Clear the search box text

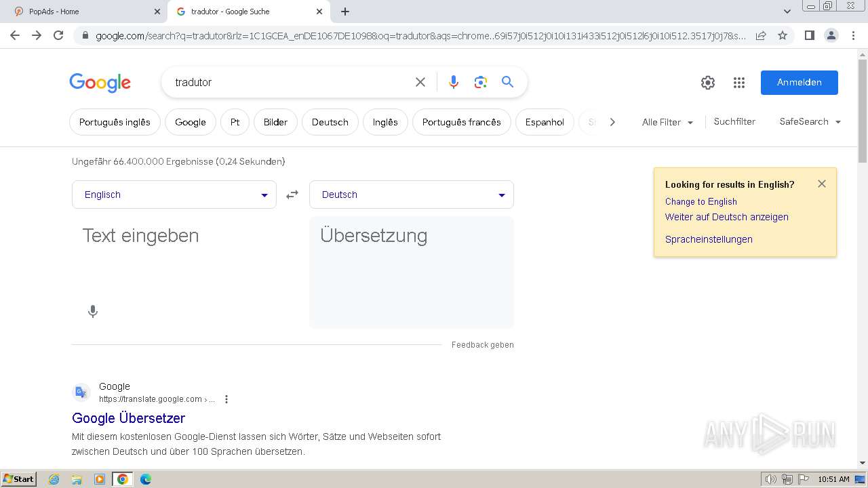coord(420,82)
